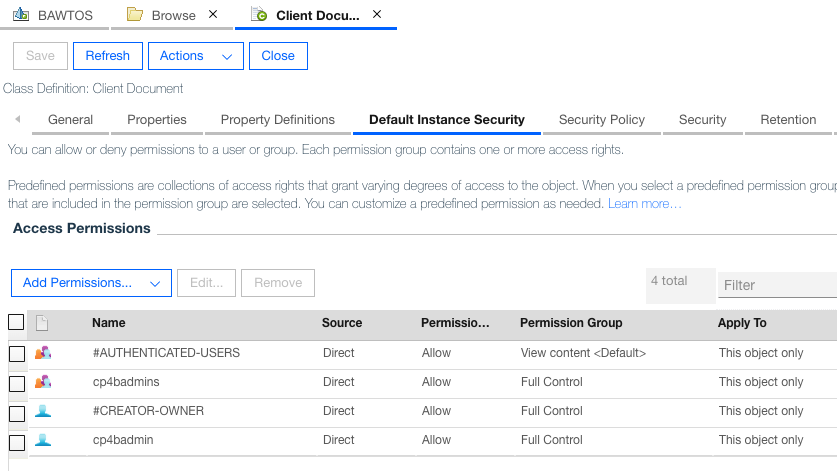This screenshot has height=471, width=837.
Task: Click the Edit... button
Action: click(x=207, y=283)
